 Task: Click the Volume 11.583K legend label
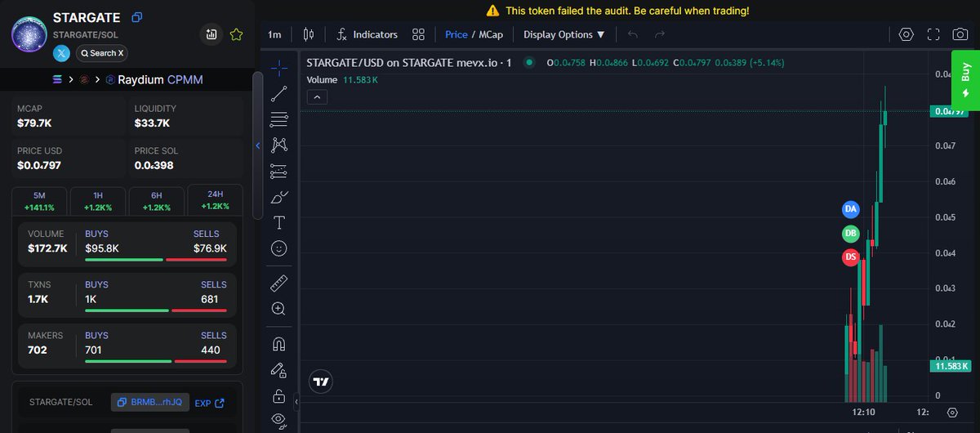[342, 80]
